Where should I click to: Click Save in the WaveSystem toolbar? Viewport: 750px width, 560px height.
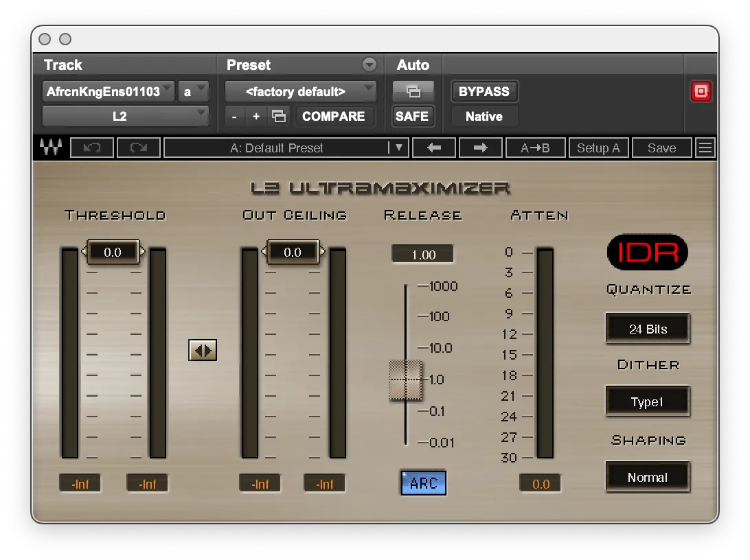tap(661, 147)
